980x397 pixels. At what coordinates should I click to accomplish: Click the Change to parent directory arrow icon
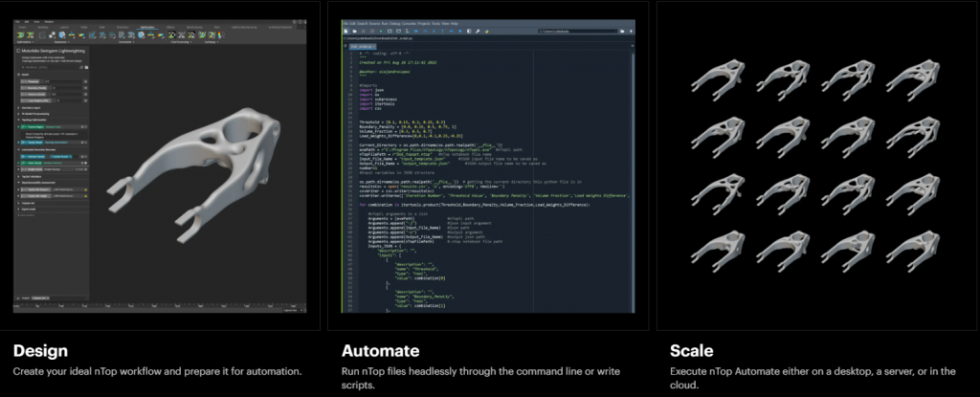coord(631,32)
